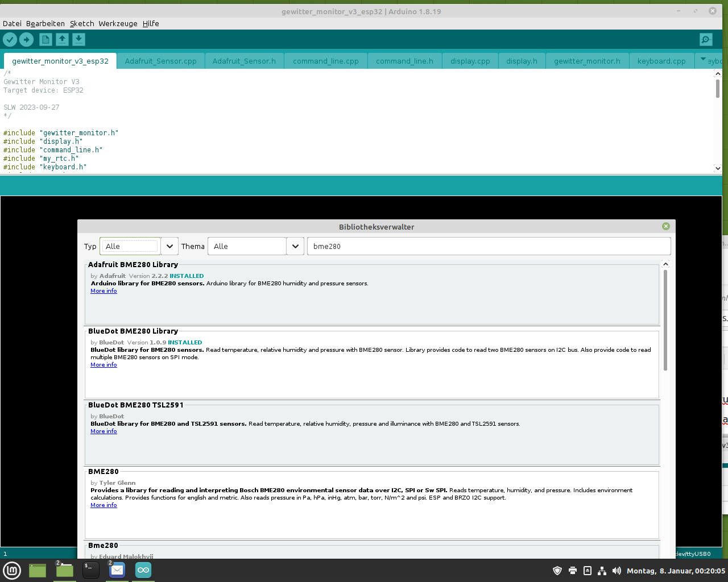Expand the Typ dropdown in Bibliotheksverwalter
Screen dimensions: 728x582
point(169,246)
